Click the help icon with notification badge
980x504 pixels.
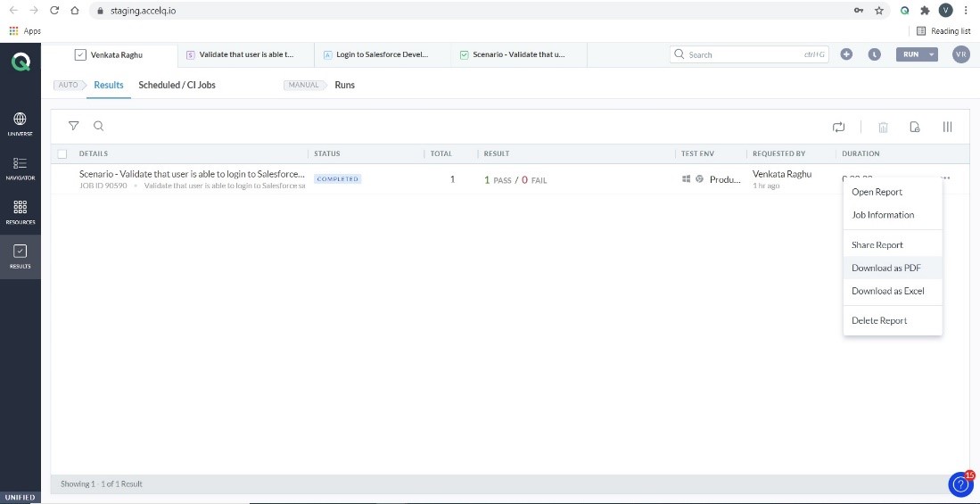[x=960, y=483]
